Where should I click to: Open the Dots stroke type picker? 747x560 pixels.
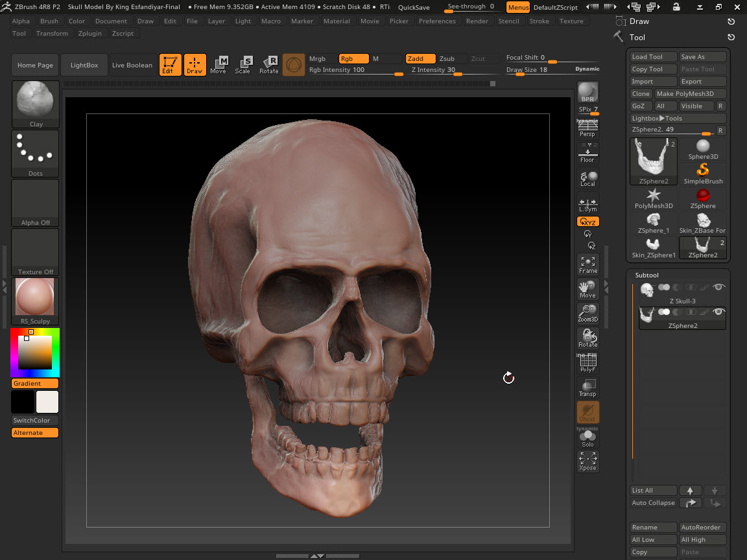(x=35, y=154)
